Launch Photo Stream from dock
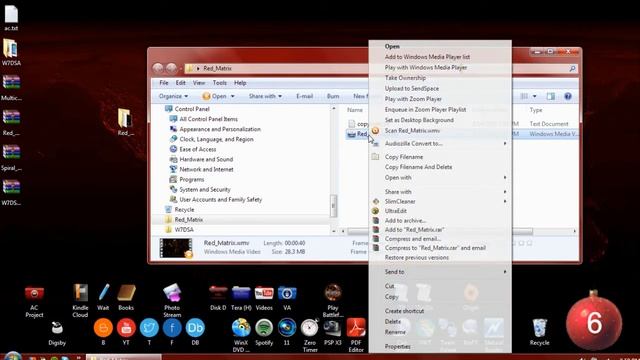 pyautogui.click(x=172, y=301)
